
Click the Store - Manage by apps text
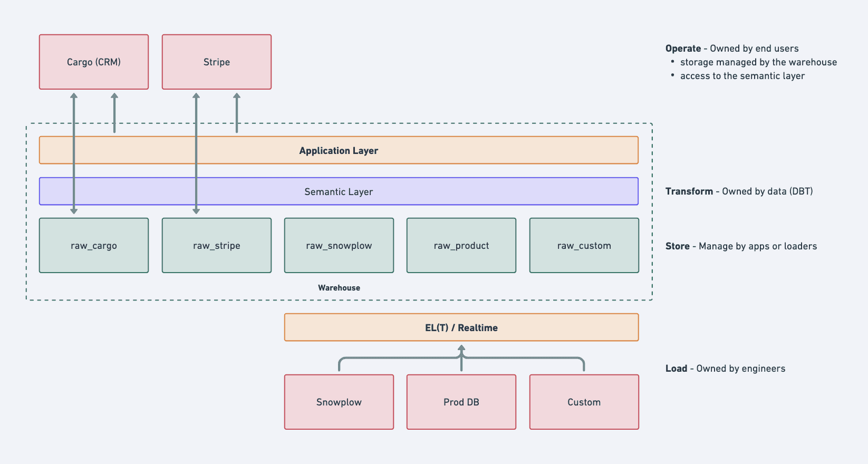pos(741,246)
